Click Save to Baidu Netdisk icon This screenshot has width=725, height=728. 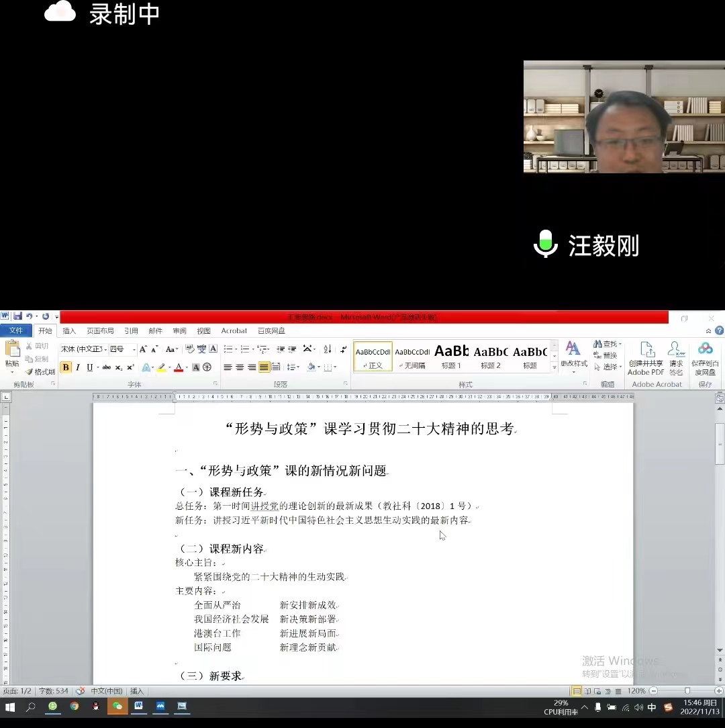705,357
